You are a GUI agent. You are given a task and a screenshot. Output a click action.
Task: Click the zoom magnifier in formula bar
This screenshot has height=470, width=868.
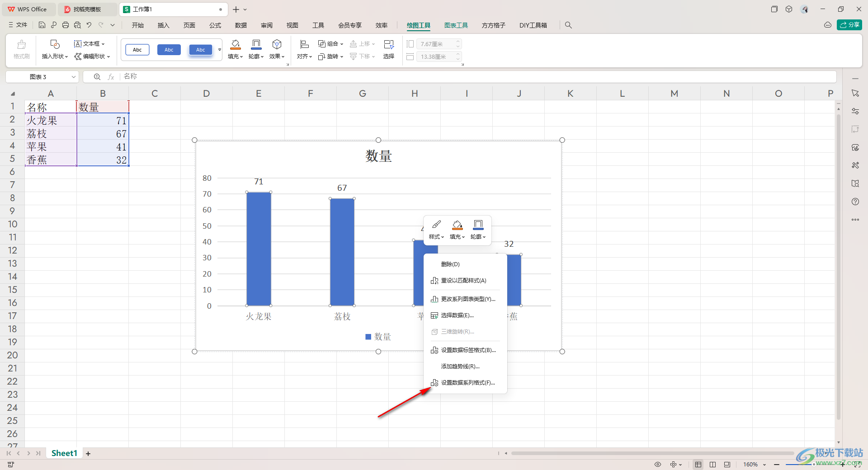coord(97,77)
